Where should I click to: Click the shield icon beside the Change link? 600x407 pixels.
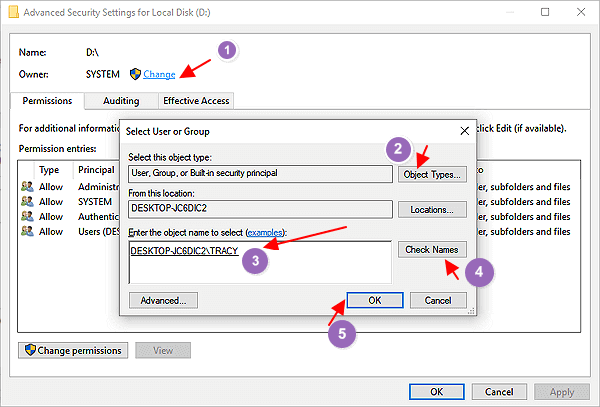[136, 74]
